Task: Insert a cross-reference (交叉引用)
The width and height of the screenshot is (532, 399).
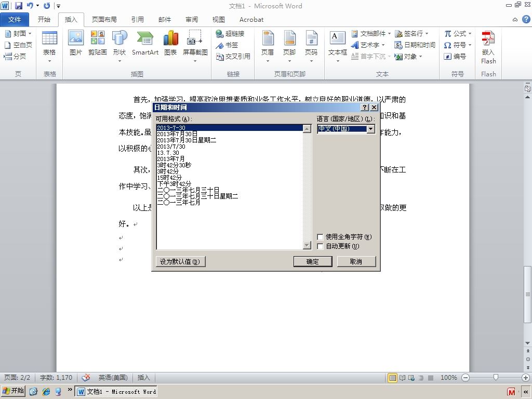Action: point(233,56)
